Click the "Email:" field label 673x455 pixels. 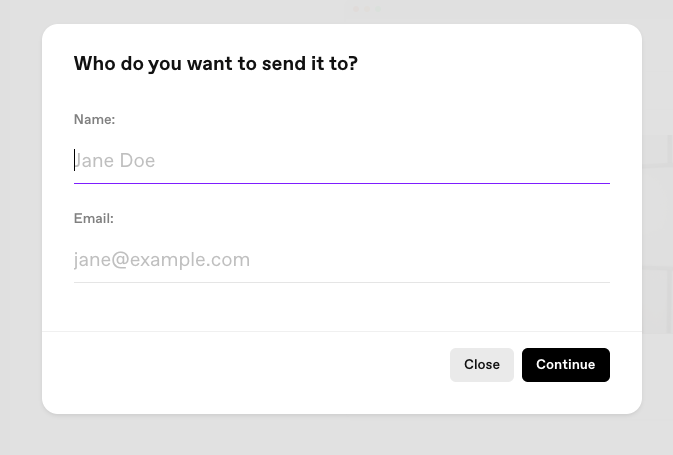click(x=94, y=218)
